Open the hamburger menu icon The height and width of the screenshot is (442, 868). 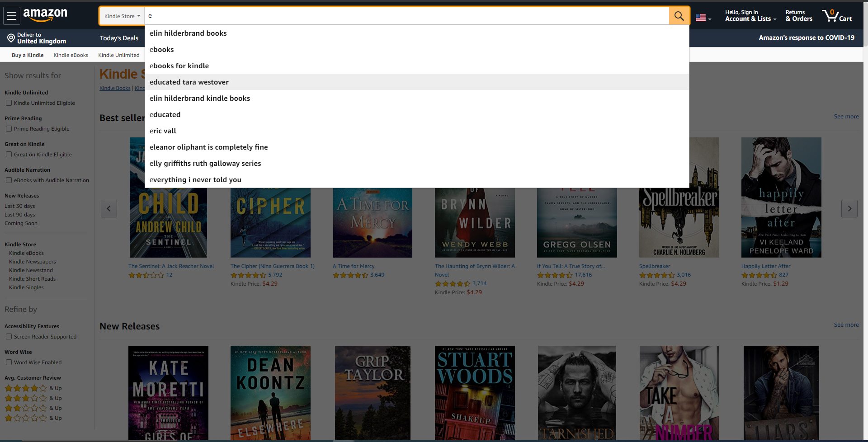tap(12, 16)
